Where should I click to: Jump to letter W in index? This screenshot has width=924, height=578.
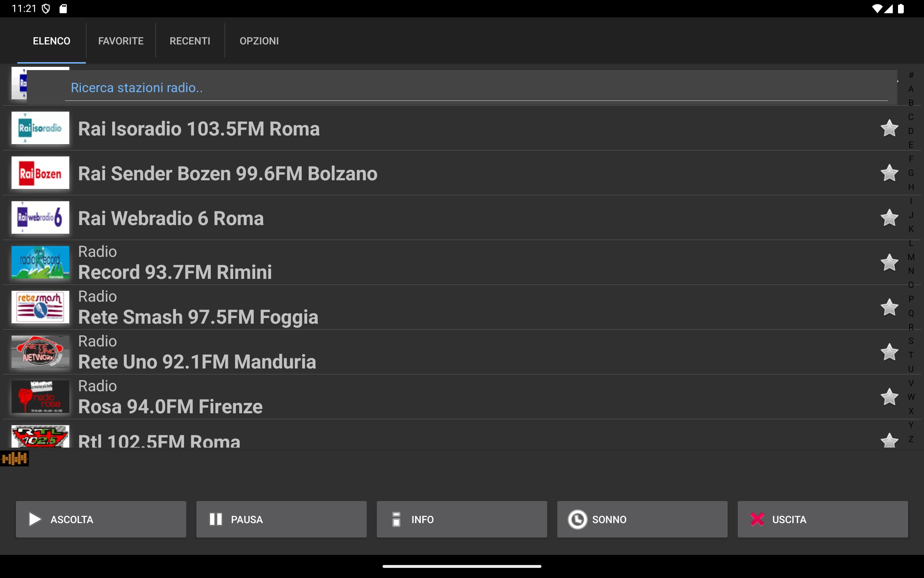coord(911,397)
